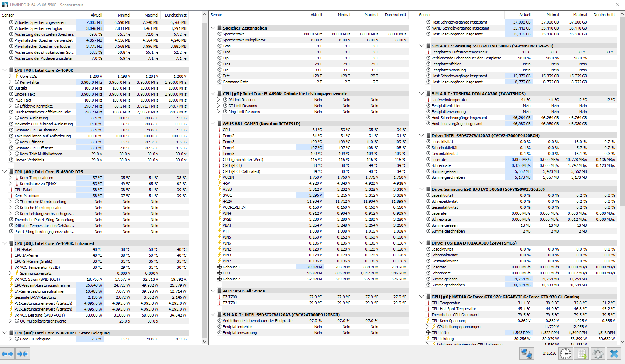Click the lightning icon beside Core VIDs
Viewport: 625px width, 364px height.
(x=17, y=76)
